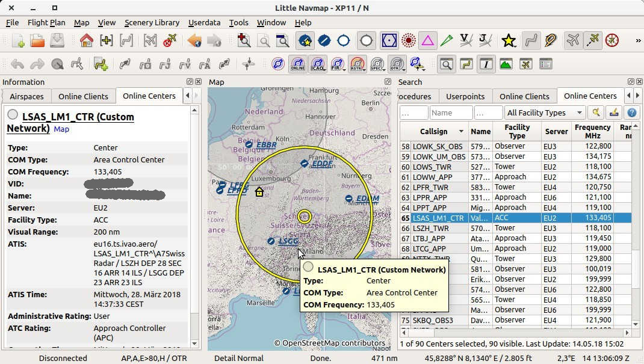The height and width of the screenshot is (364, 644).
Task: Go to home position
Action: (86, 41)
